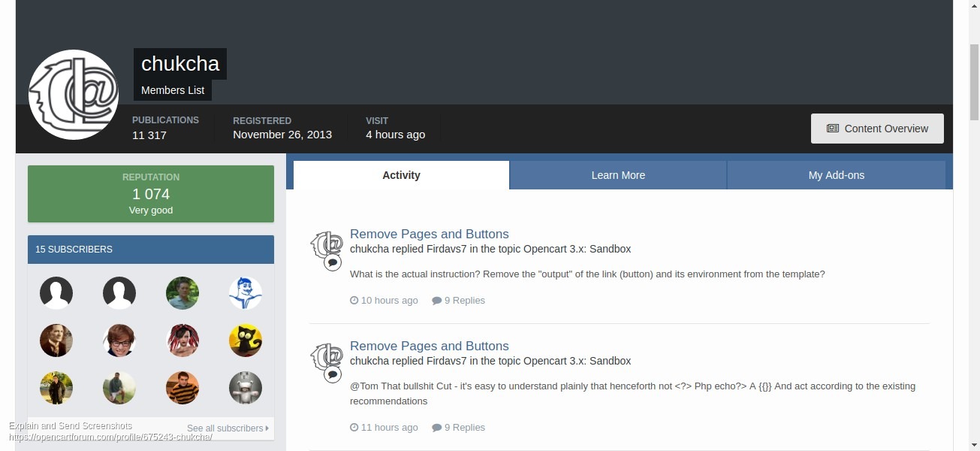Click the registration date 'November 26, 2013'
The width and height of the screenshot is (980, 451).
point(282,135)
